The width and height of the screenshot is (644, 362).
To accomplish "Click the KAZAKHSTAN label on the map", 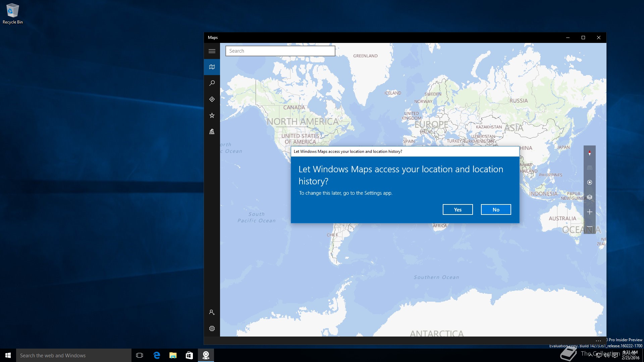I will pos(489,127).
